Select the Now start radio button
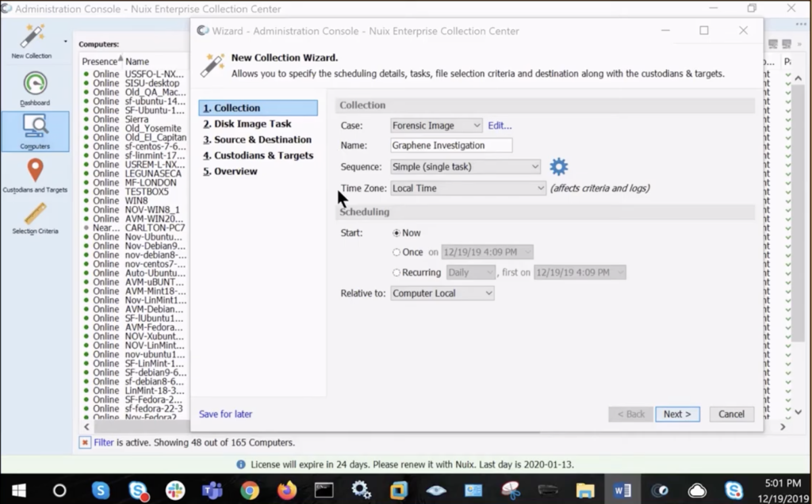The width and height of the screenshot is (812, 504). coord(396,233)
